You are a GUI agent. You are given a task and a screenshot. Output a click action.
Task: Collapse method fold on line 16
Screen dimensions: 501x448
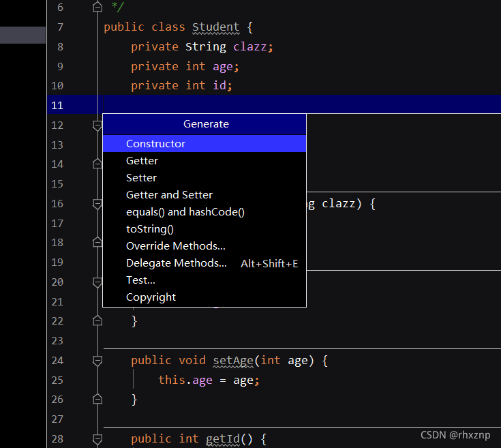(97, 204)
